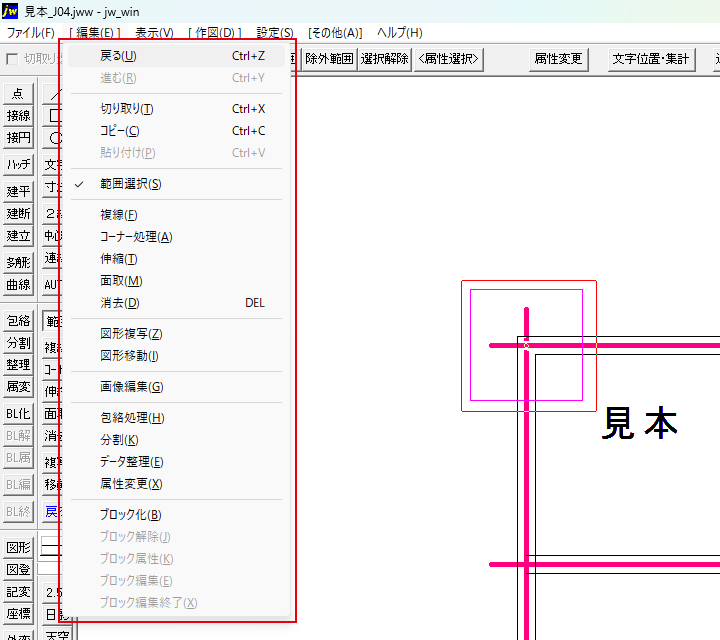The height and width of the screenshot is (640, 720).
Task: Select コピー(C) copy menu entry
Action: (x=176, y=131)
